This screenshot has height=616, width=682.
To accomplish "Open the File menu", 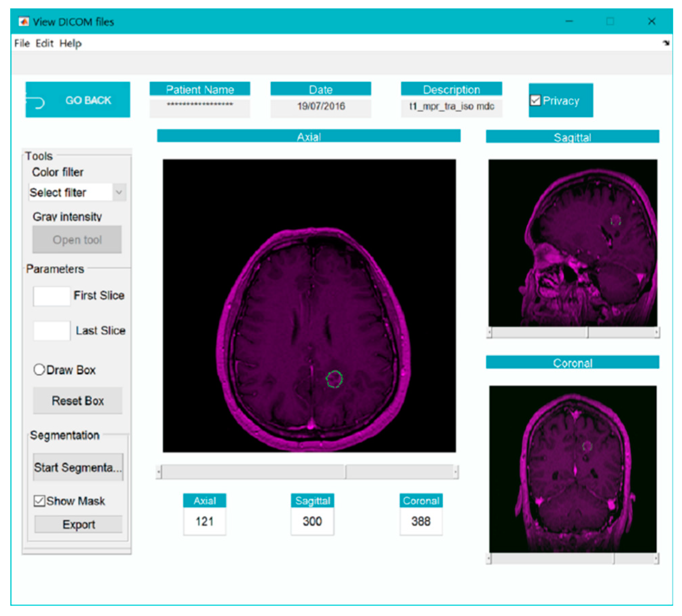I will (x=22, y=43).
